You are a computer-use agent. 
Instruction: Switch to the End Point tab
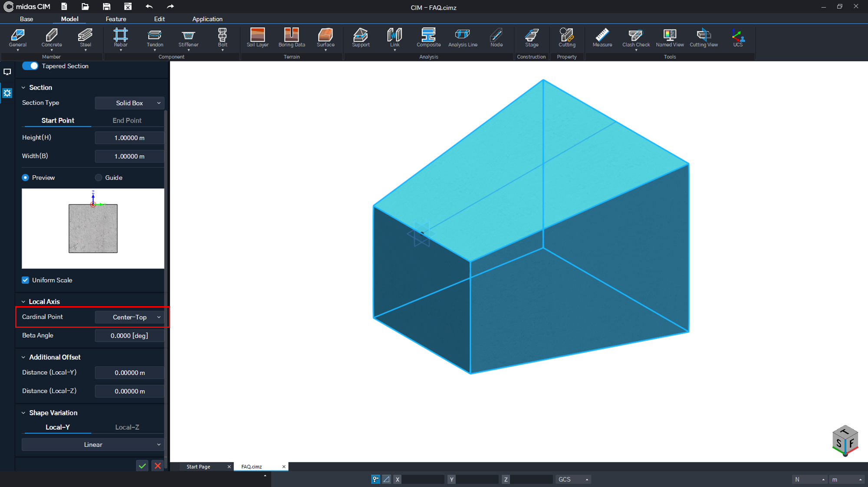click(x=127, y=121)
